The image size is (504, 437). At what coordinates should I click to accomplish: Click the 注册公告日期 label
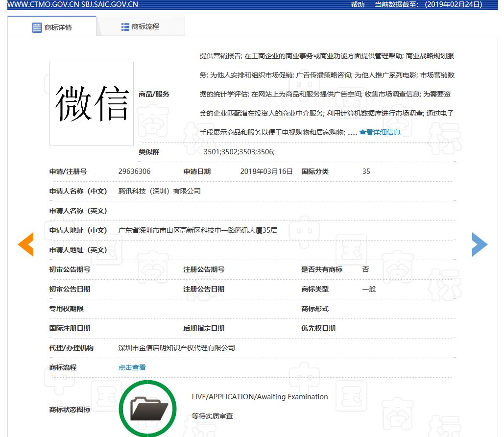click(204, 289)
